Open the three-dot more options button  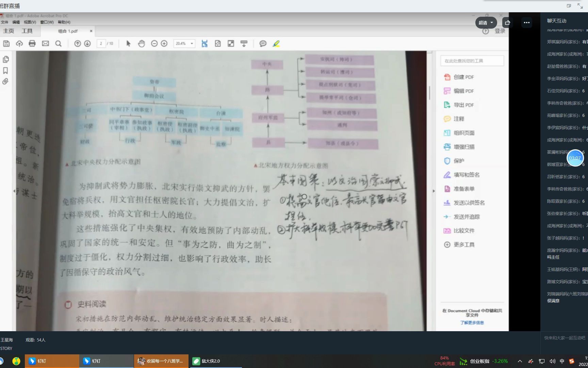tap(527, 22)
